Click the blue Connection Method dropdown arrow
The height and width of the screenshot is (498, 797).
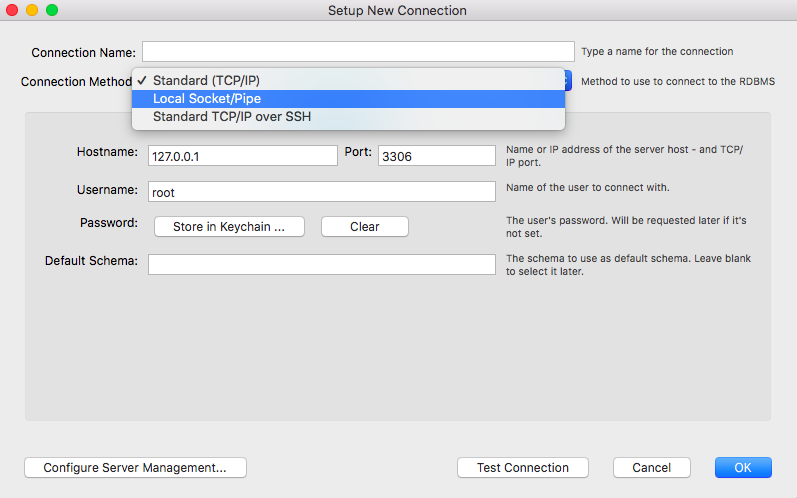pyautogui.click(x=568, y=81)
